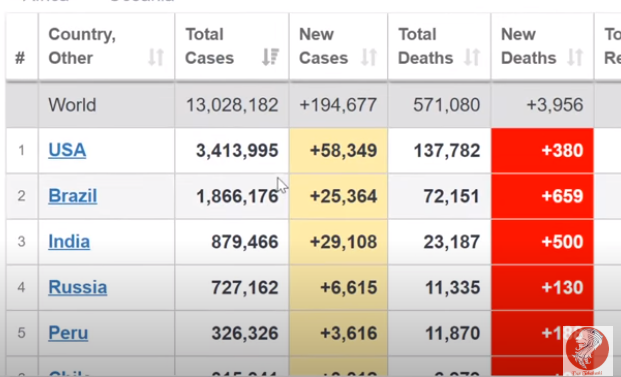621x377 pixels.
Task: Select Brazil new cases +25,364
Action: (x=343, y=196)
